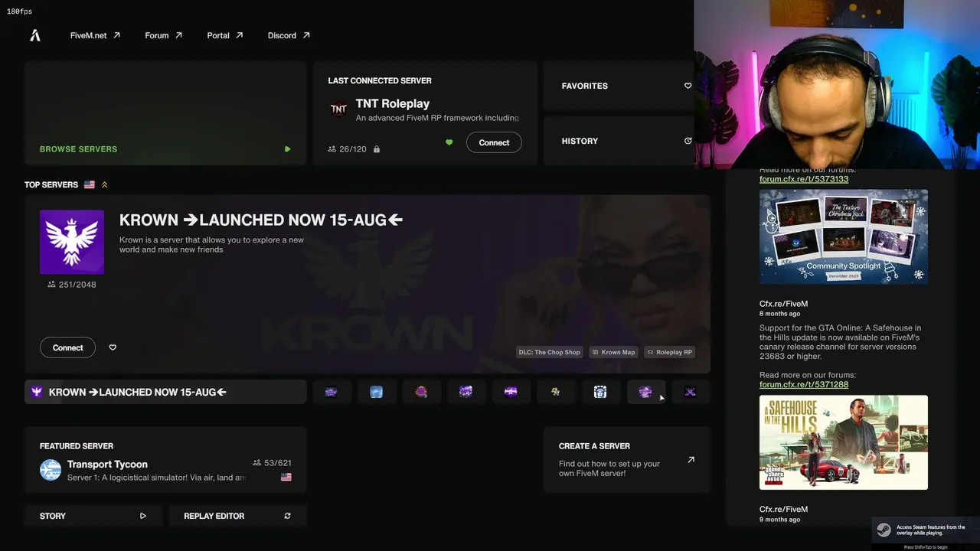This screenshot has height=551, width=980.
Task: Connect to TNT Roleplay server
Action: point(494,142)
